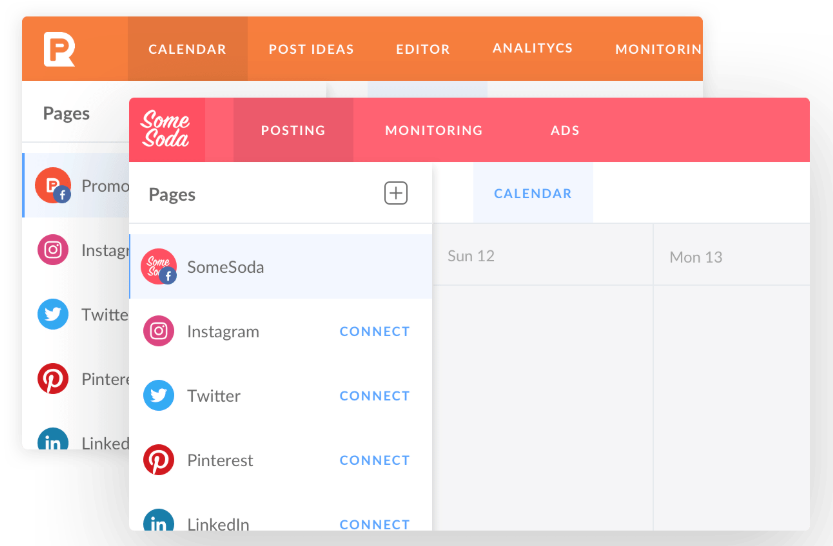Open the Ads tab
The width and height of the screenshot is (833, 546).
(x=565, y=130)
